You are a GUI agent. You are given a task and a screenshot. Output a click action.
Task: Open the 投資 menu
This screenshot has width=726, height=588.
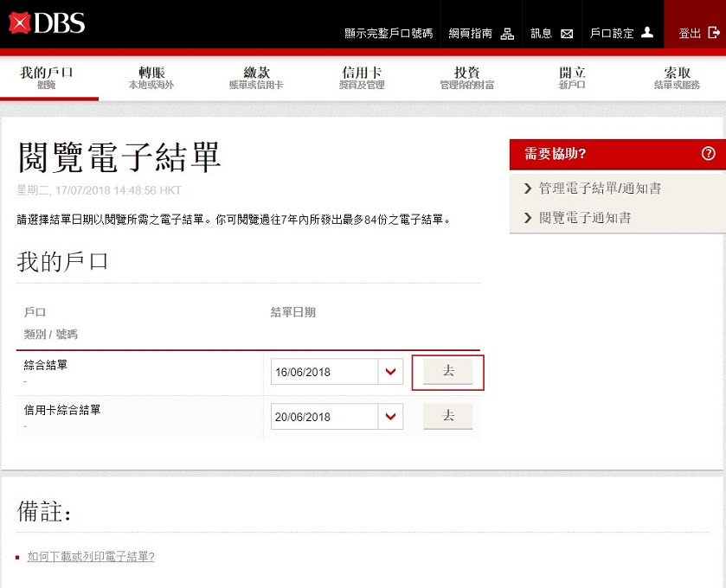pyautogui.click(x=466, y=78)
